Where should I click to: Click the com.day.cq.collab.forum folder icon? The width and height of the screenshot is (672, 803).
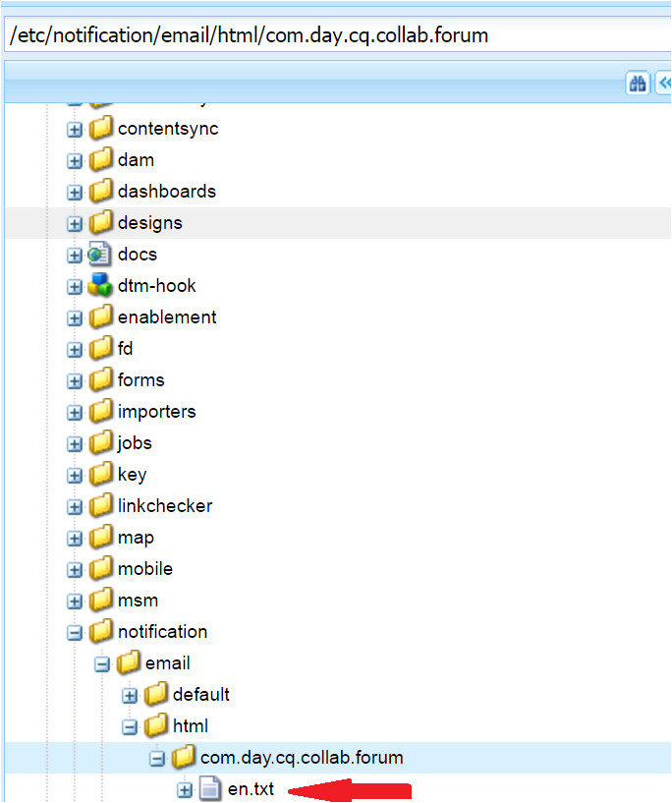coord(183,758)
